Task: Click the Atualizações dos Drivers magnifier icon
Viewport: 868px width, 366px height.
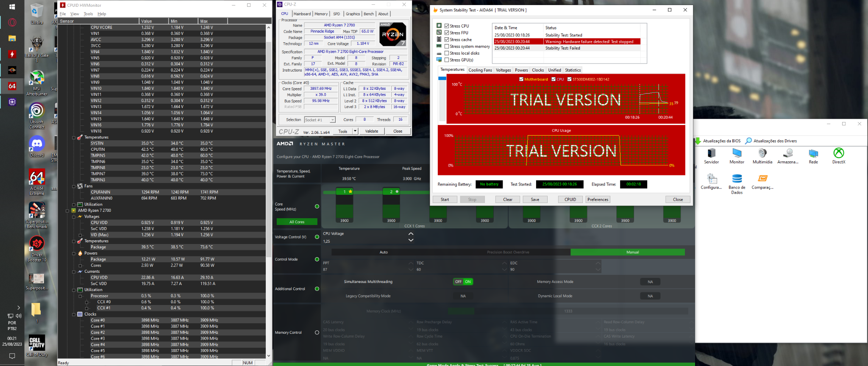Action: coord(748,141)
